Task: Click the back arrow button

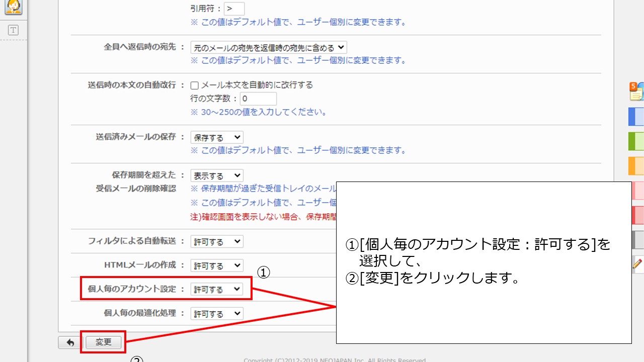Action: click(70, 342)
